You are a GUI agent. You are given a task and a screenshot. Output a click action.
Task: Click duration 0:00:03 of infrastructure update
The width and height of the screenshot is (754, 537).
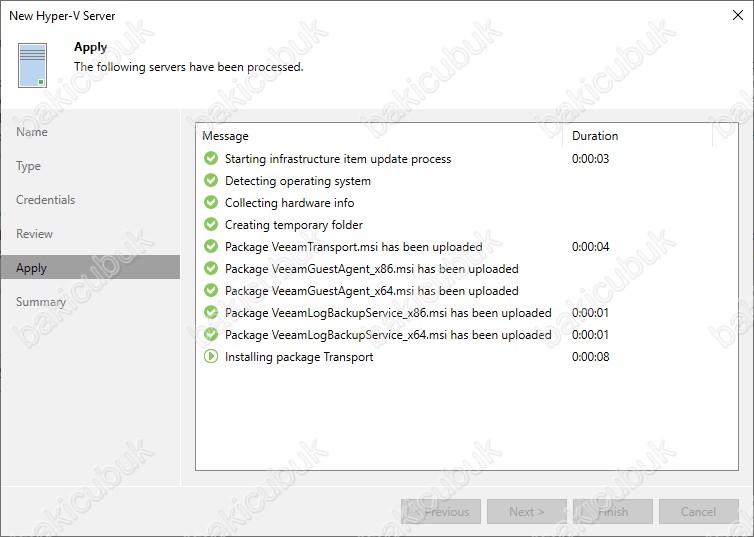pos(591,159)
